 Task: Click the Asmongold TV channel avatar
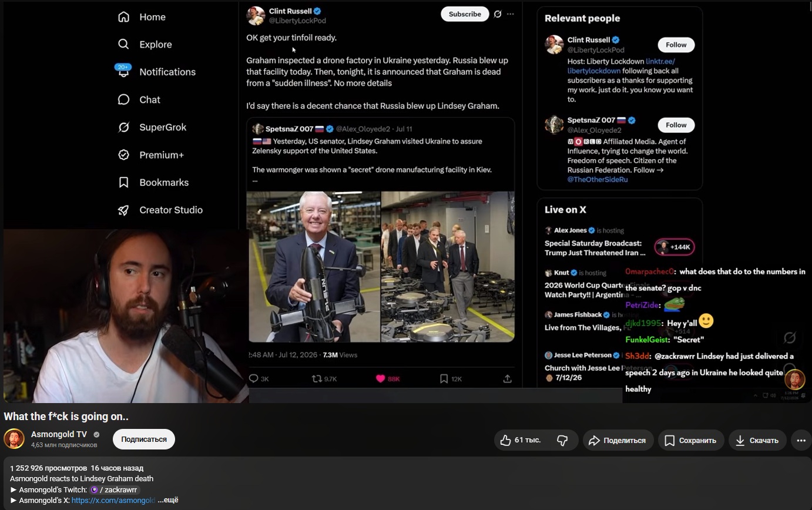tap(14, 439)
